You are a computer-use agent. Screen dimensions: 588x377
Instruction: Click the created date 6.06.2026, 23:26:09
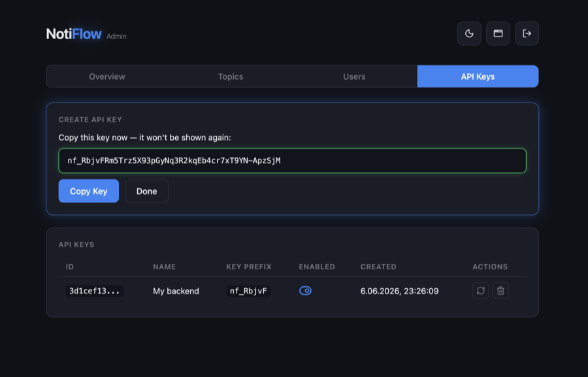399,291
